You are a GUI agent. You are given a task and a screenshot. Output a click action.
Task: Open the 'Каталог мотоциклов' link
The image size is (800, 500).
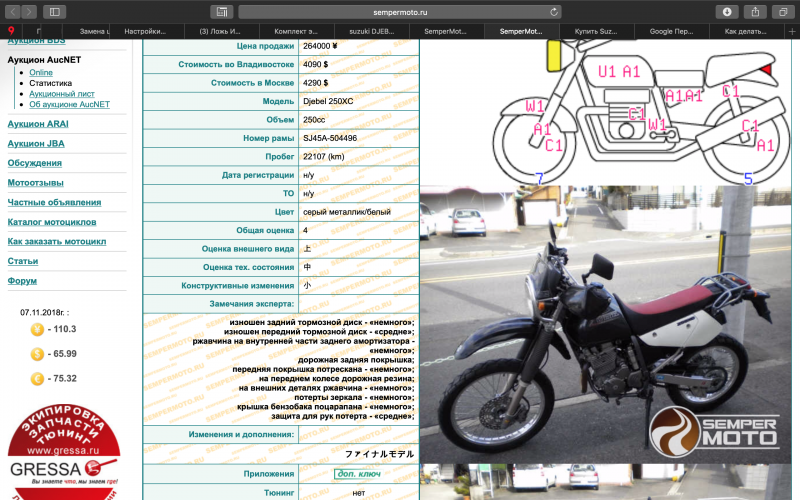click(52, 222)
